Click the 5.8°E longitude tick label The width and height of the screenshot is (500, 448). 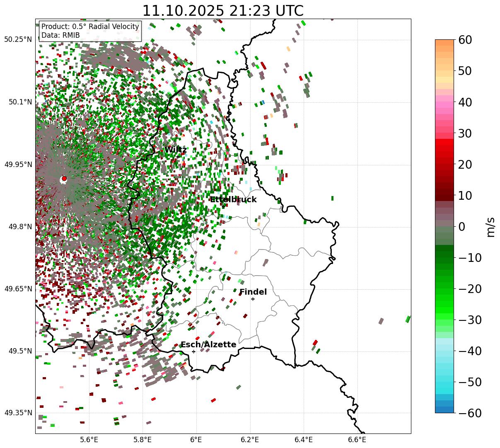pyautogui.click(x=143, y=439)
